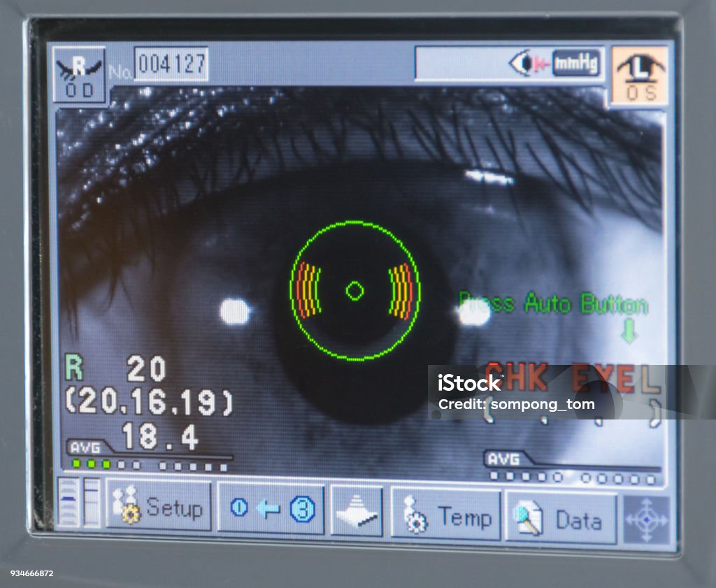The height and width of the screenshot is (588, 716).
Task: Open the Setup menu
Action: tap(159, 508)
